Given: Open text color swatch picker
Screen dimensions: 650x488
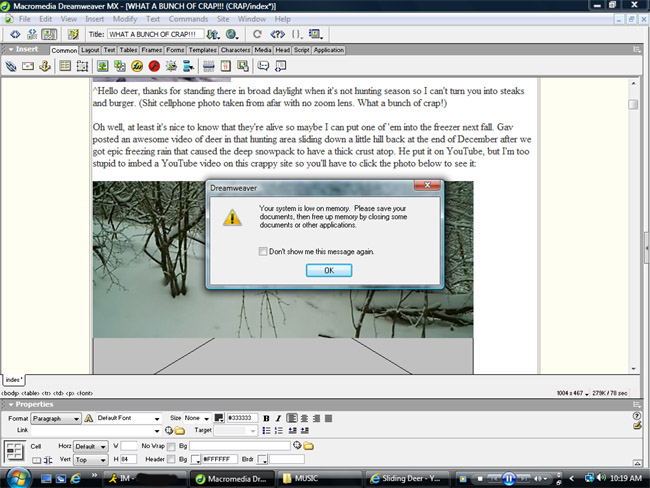Looking at the screenshot, I should [219, 418].
